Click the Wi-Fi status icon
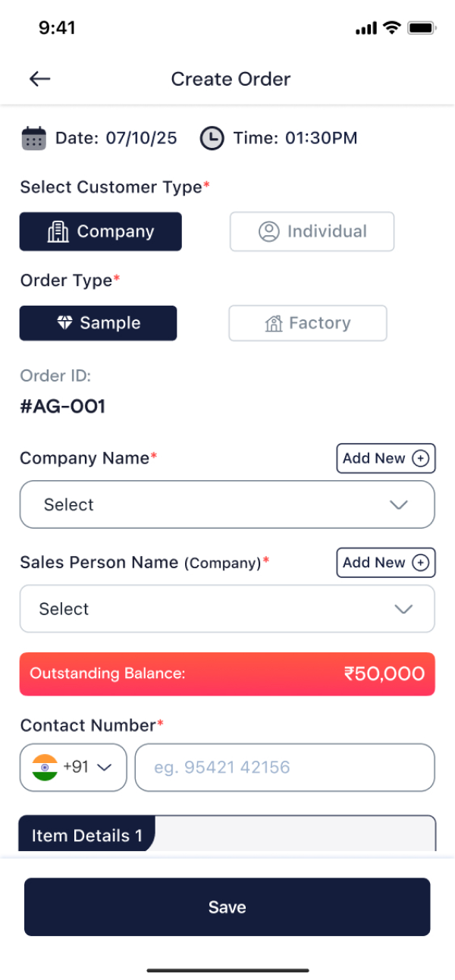 (x=391, y=28)
